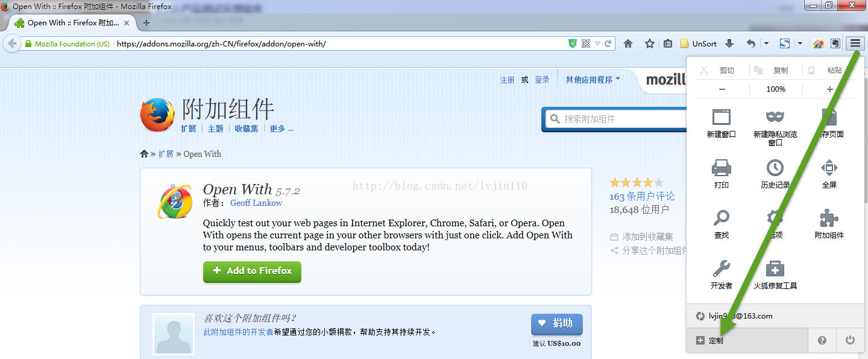868x359 pixels.
Task: Click 分享这个附加组件 share link
Action: coord(649,250)
